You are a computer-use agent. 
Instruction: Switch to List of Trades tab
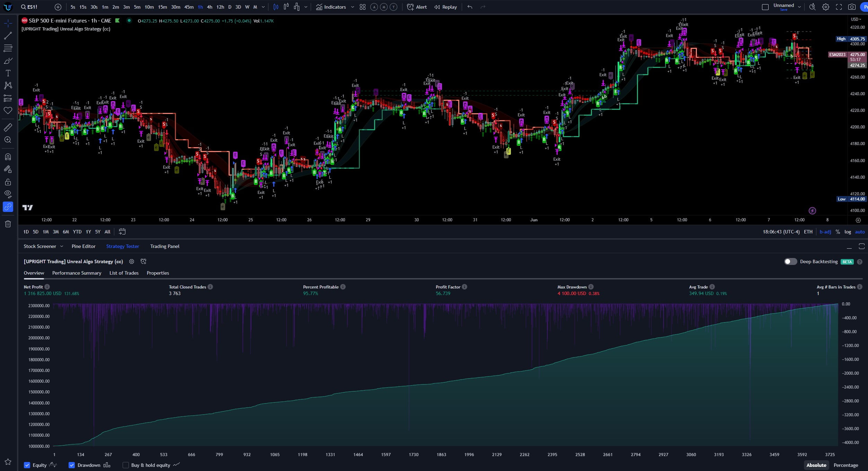tap(124, 273)
